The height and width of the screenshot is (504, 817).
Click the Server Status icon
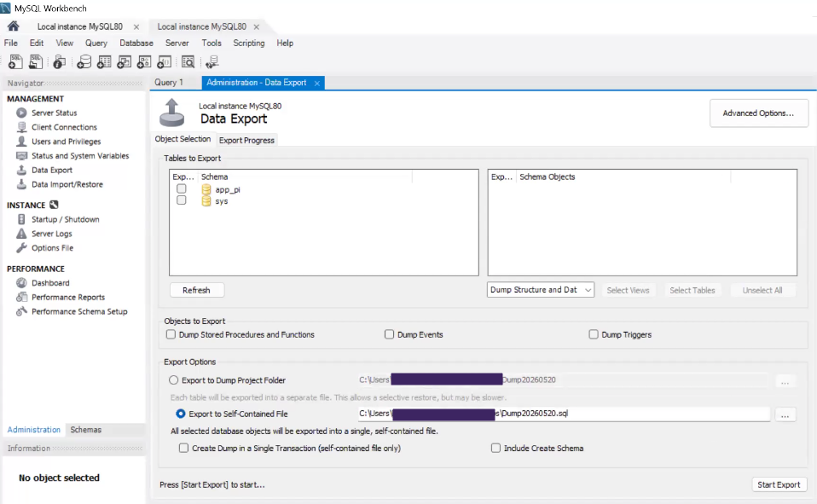tap(21, 113)
